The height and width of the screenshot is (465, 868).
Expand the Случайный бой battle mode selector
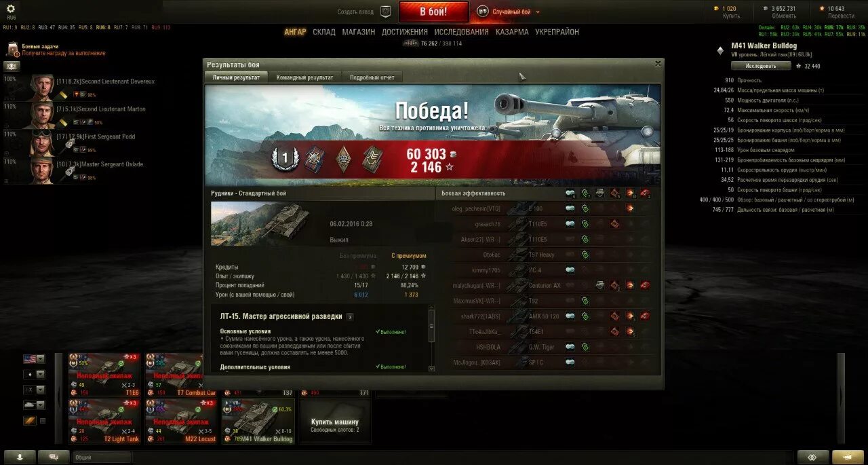tap(509, 12)
